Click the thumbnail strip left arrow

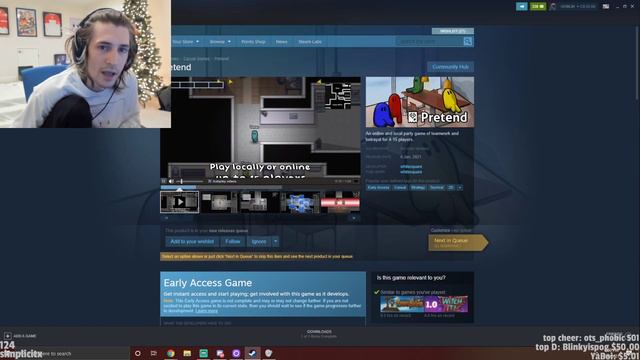pyautogui.click(x=166, y=218)
